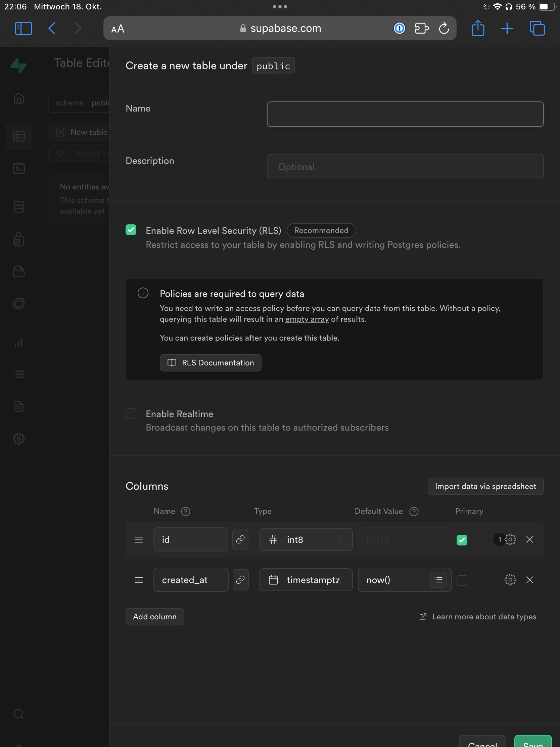
Task: Open the SQL Editor from the sidebar
Action: tap(18, 169)
